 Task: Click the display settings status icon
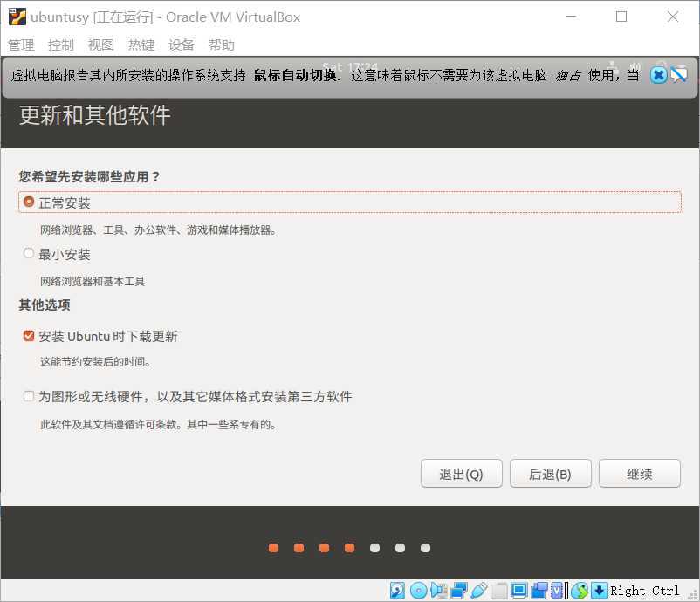(x=519, y=591)
